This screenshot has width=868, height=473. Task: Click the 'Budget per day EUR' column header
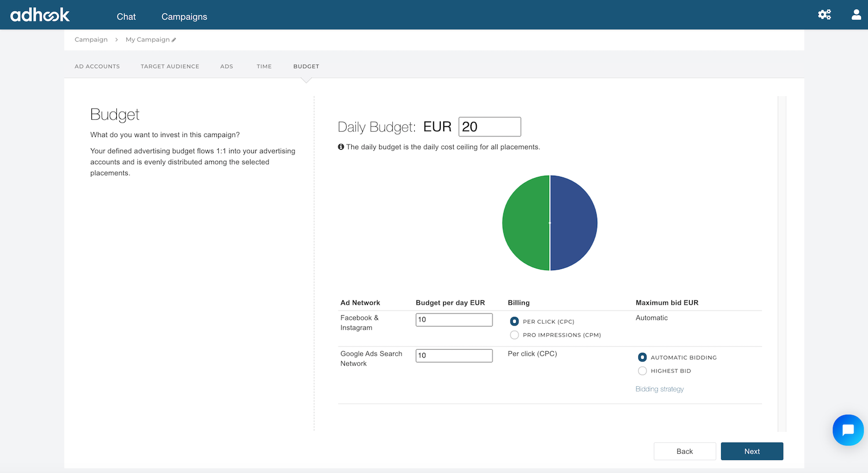[x=450, y=303]
